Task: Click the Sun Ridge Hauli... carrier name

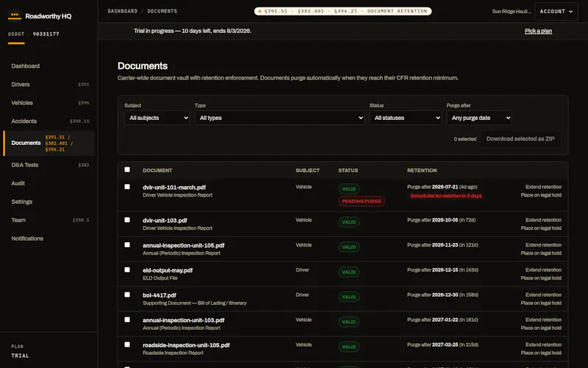Action: coord(512,12)
